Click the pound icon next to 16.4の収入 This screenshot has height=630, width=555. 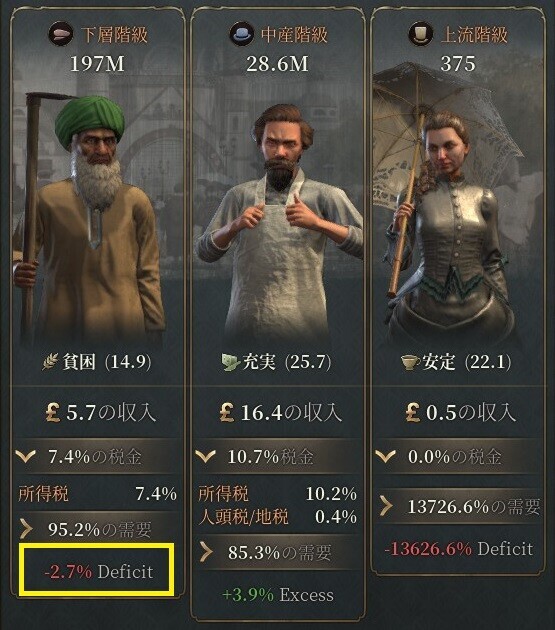coord(227,413)
